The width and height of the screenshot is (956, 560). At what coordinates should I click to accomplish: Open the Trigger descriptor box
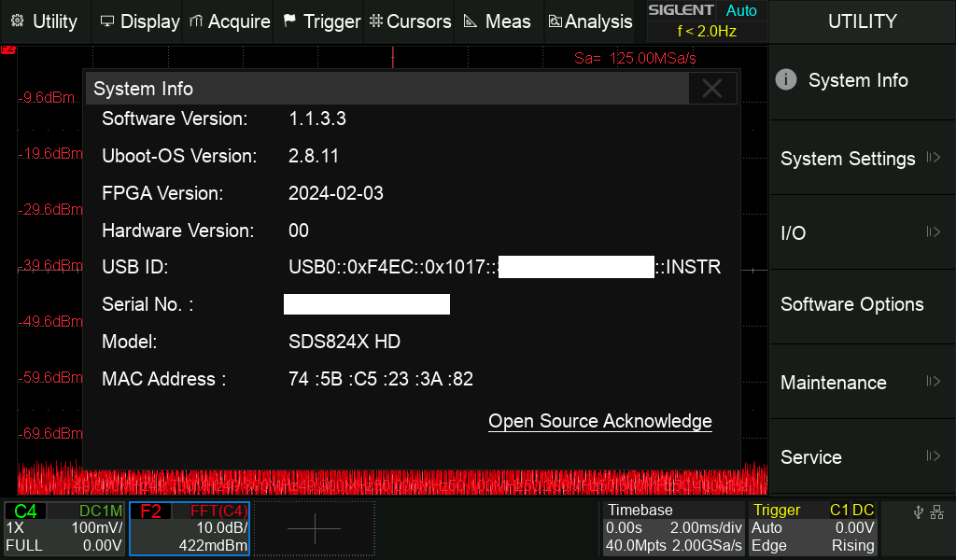(813, 528)
